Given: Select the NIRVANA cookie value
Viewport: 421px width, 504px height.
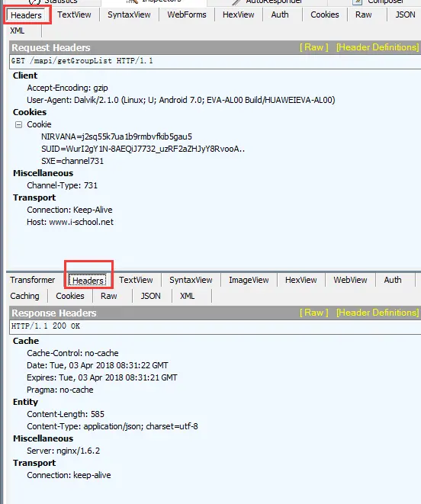Looking at the screenshot, I should click(x=117, y=136).
